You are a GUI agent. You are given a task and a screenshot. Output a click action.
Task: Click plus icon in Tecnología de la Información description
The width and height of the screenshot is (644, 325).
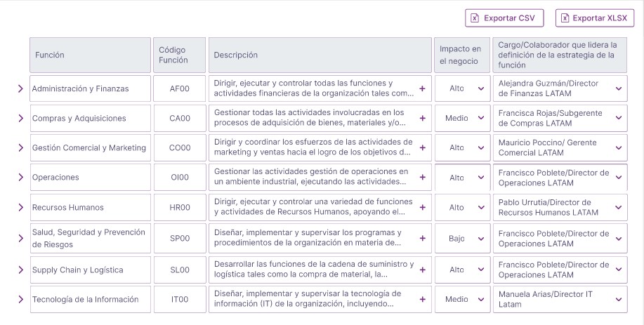click(422, 300)
